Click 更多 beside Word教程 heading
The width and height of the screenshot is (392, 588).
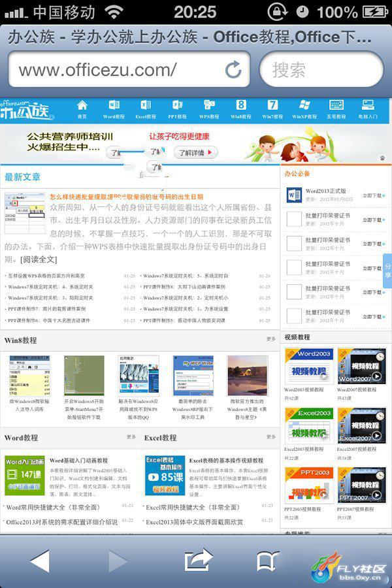[131, 437]
